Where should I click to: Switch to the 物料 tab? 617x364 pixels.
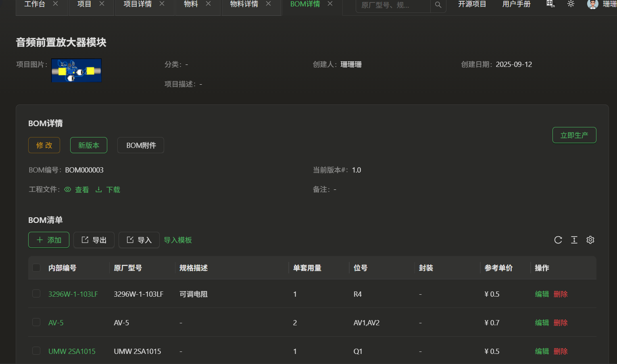pyautogui.click(x=191, y=4)
